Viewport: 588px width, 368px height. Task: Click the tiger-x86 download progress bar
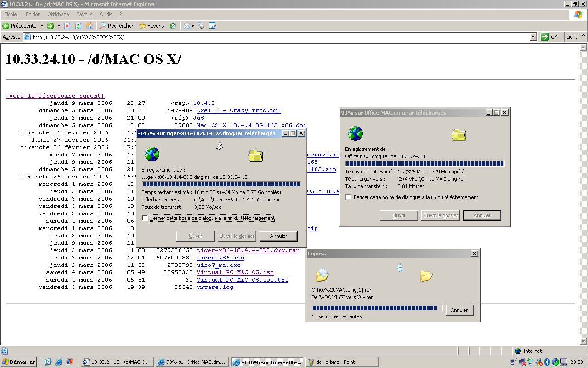(x=221, y=184)
